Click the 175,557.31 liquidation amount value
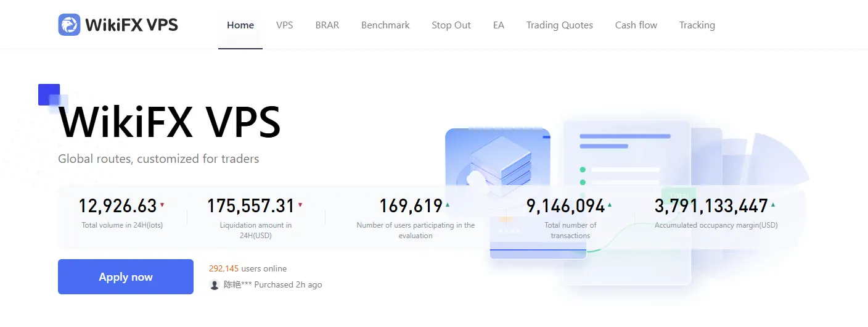This screenshot has width=868, height=327. point(251,205)
